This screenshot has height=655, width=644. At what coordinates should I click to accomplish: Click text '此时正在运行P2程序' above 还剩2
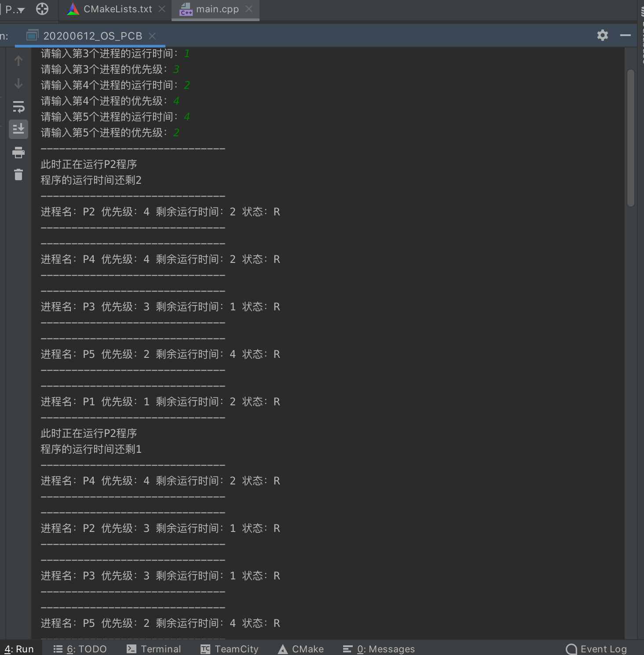(89, 164)
